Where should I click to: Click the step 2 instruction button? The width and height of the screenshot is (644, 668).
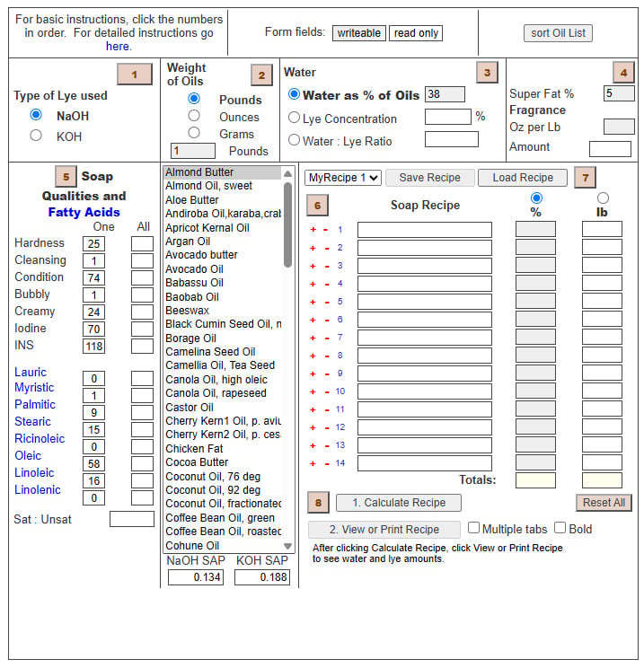point(261,75)
